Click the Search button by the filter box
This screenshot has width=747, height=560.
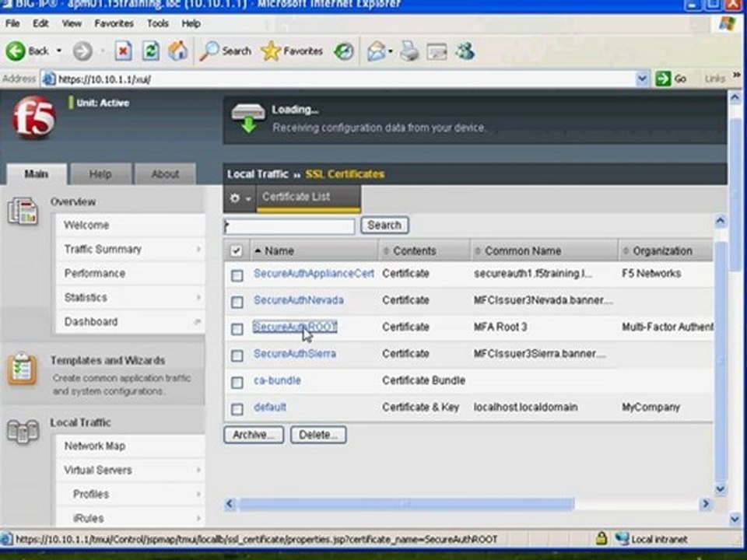[384, 225]
